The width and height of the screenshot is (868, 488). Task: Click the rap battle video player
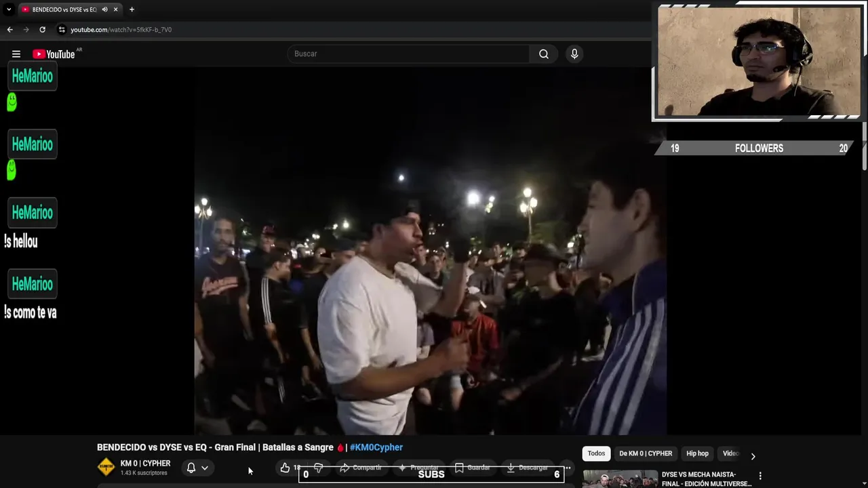click(431, 251)
